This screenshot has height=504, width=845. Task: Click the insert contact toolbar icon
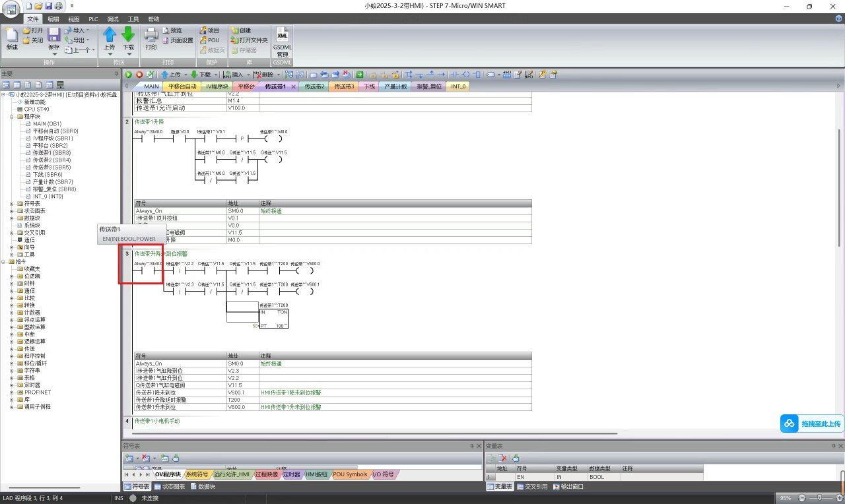(454, 75)
